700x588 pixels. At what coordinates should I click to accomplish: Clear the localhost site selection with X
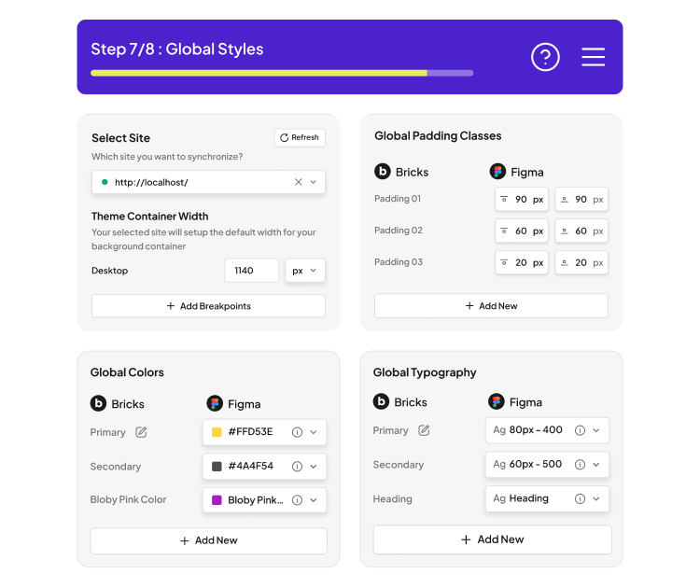tap(298, 182)
